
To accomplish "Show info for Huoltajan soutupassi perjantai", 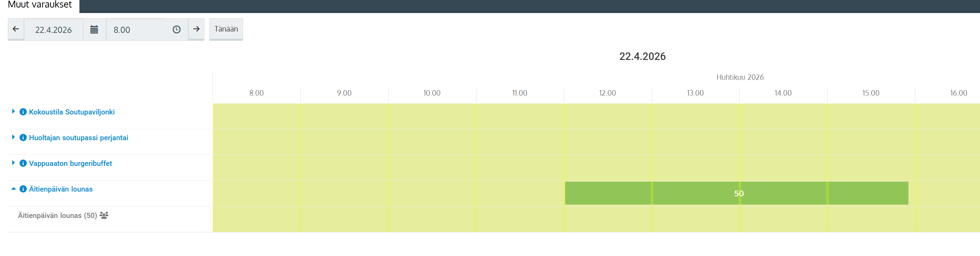I will 23,137.
